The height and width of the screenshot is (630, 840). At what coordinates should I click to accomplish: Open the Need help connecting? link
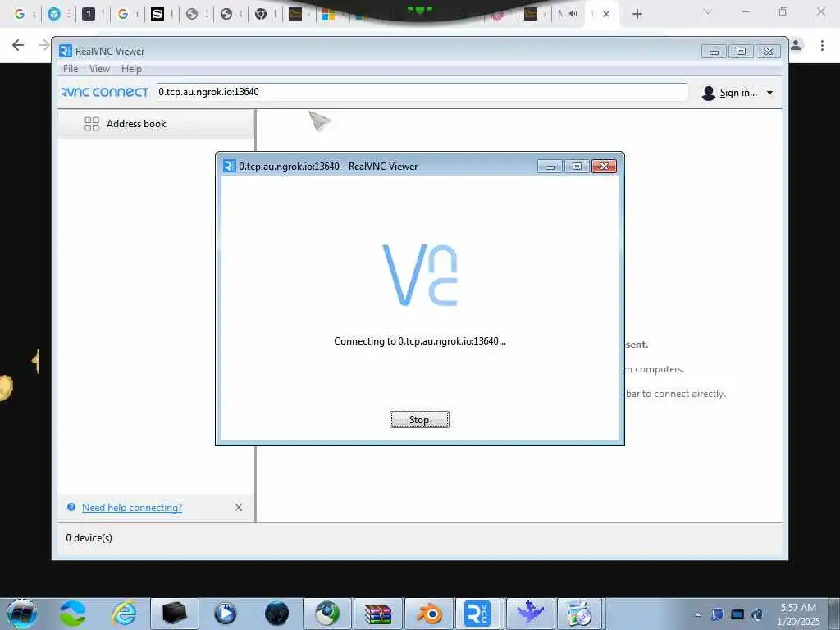coord(132,507)
